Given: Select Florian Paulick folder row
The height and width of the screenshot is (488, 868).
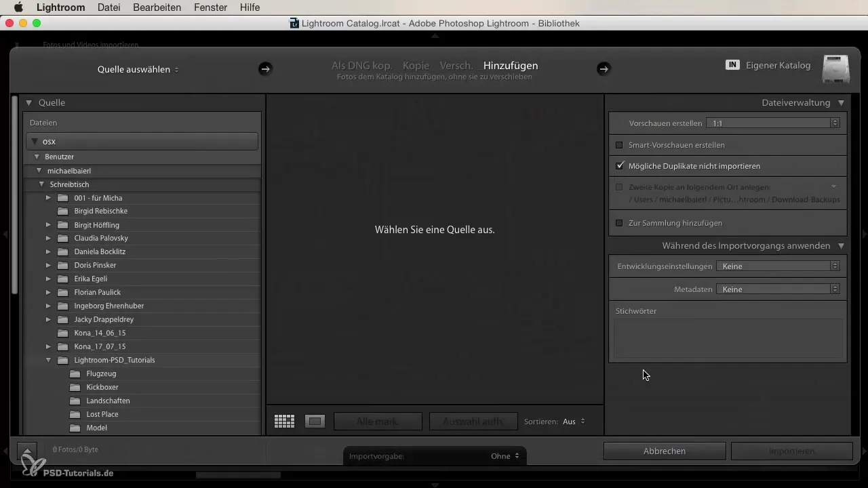Looking at the screenshot, I should pyautogui.click(x=142, y=292).
